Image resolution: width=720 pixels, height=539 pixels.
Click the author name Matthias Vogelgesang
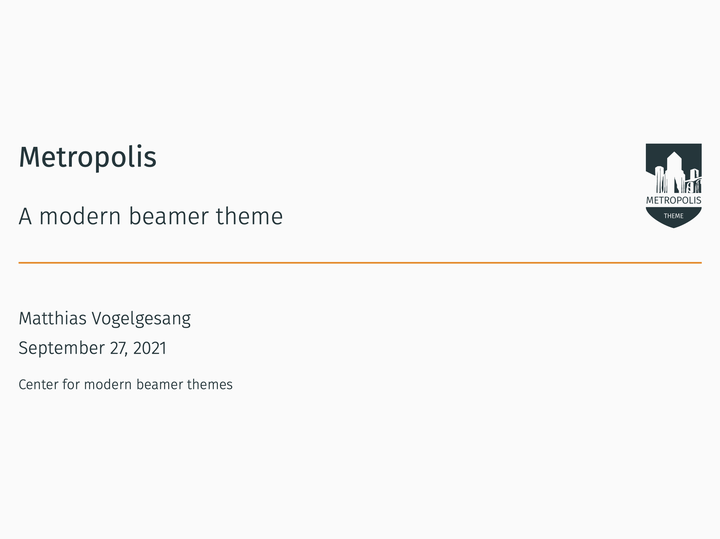[104, 319]
